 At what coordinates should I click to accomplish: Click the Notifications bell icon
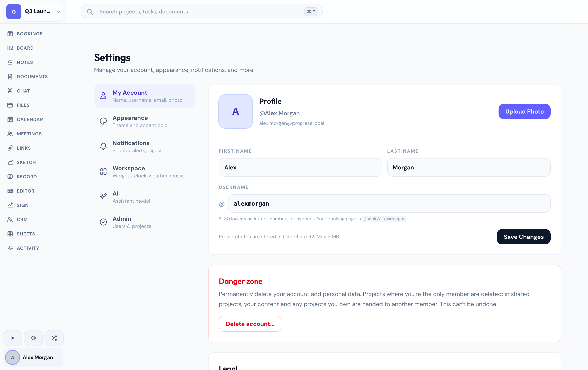(x=103, y=146)
